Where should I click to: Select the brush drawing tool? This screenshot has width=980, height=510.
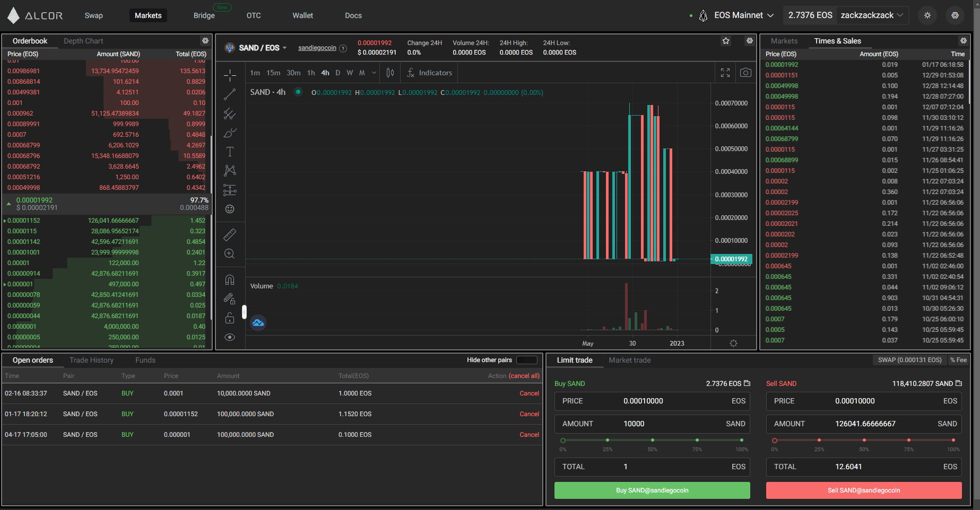point(230,133)
